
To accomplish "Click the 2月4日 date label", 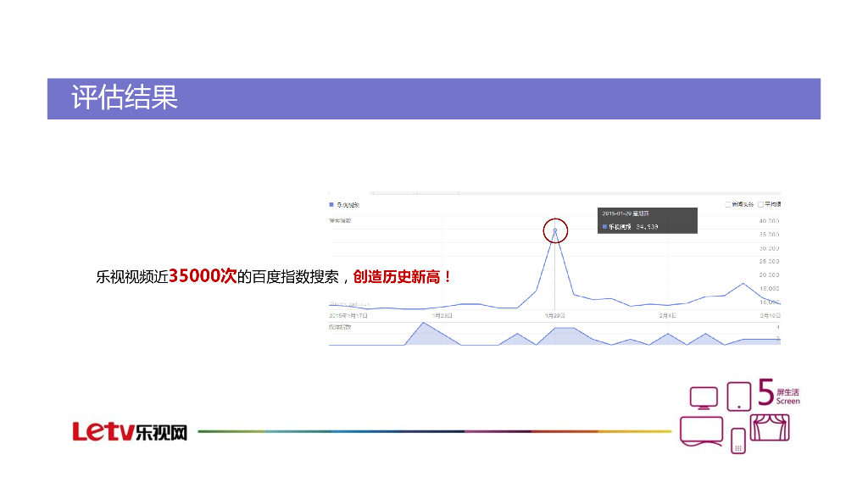I will pyautogui.click(x=667, y=316).
